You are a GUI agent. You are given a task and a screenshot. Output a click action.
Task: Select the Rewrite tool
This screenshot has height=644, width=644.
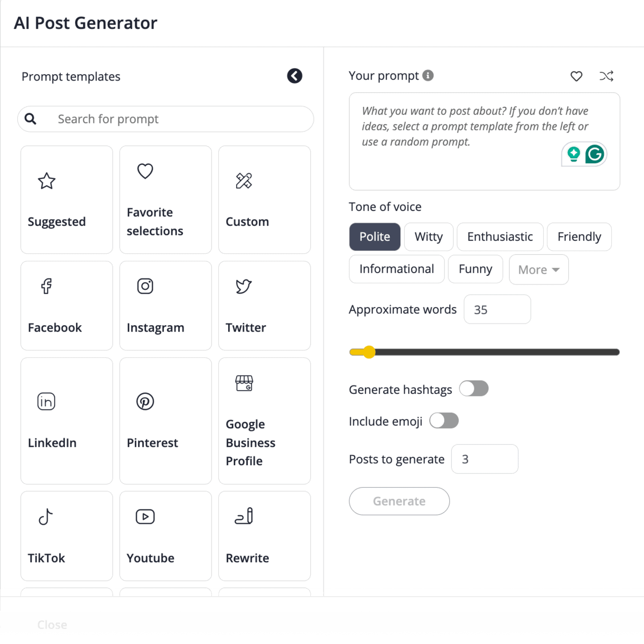click(x=264, y=536)
